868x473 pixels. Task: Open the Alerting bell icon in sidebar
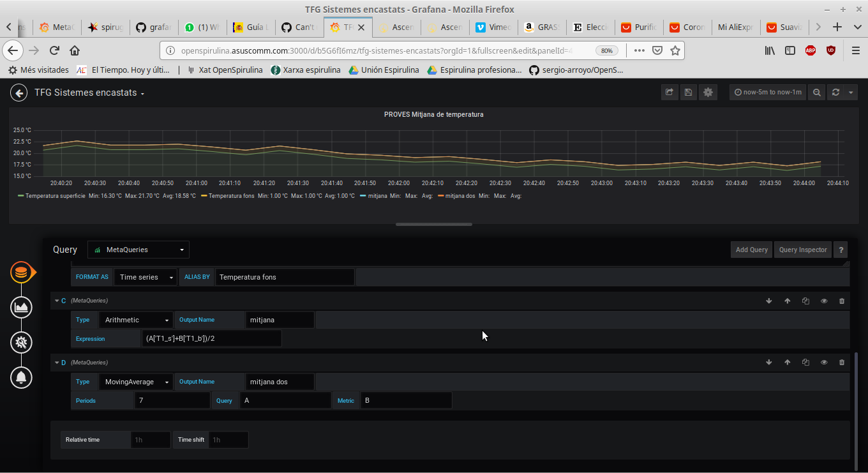21,377
